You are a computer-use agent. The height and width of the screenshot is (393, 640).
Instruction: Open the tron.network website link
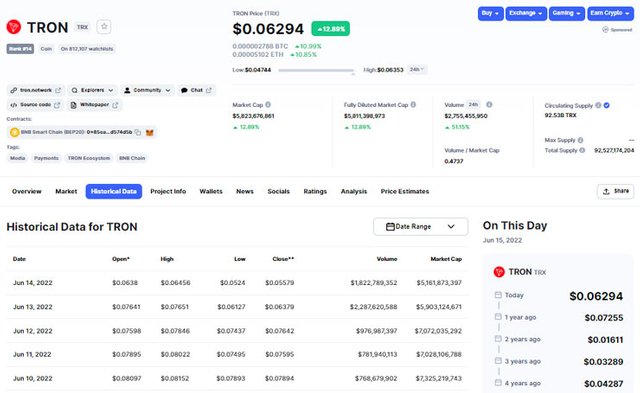(36, 90)
